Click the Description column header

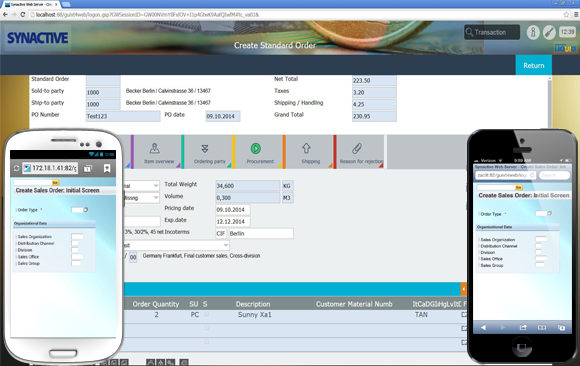(253, 304)
